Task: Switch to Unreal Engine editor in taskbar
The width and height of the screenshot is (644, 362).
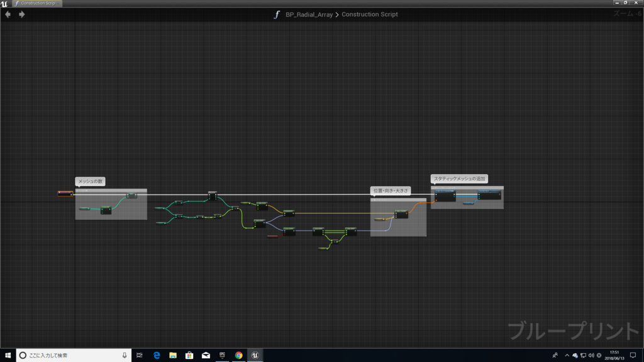Action: click(255, 355)
